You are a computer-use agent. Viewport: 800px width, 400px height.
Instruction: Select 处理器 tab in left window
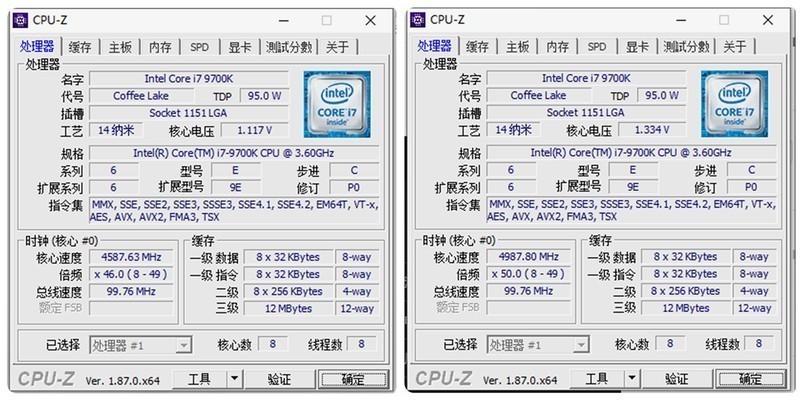pyautogui.click(x=37, y=46)
